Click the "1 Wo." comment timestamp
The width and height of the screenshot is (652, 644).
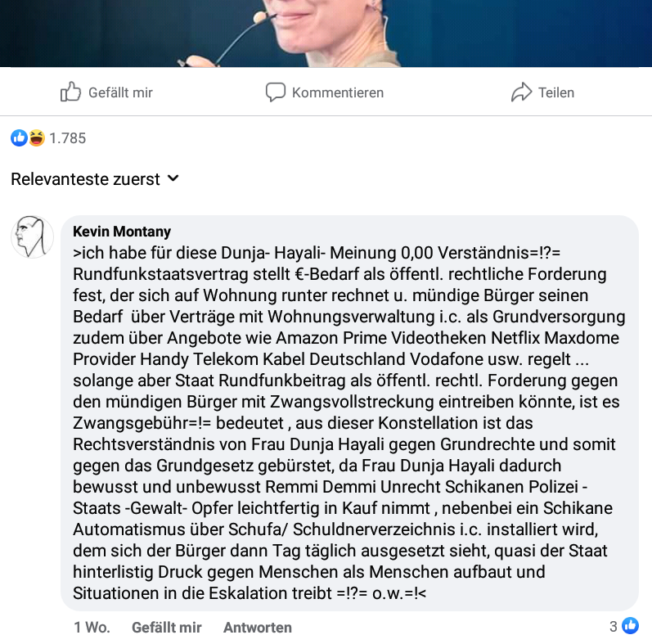tap(92, 628)
